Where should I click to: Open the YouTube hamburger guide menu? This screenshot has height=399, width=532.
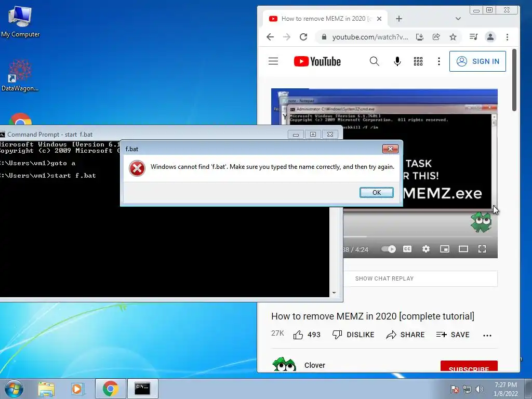pyautogui.click(x=273, y=61)
